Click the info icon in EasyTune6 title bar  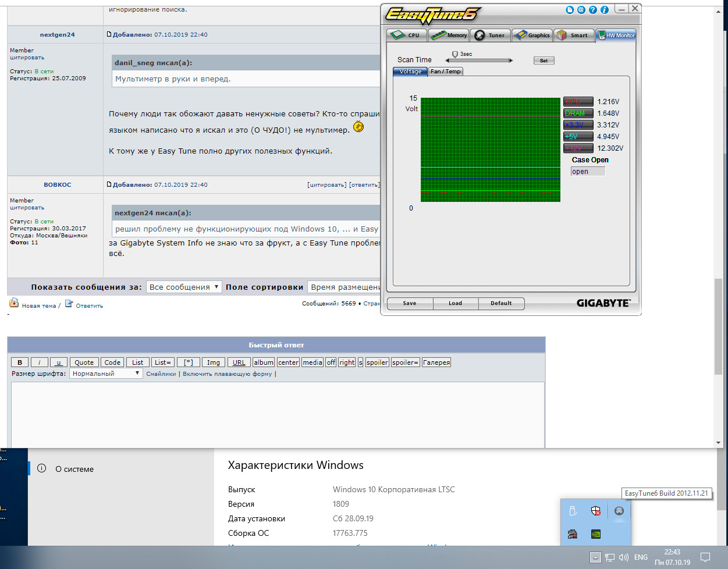click(604, 10)
